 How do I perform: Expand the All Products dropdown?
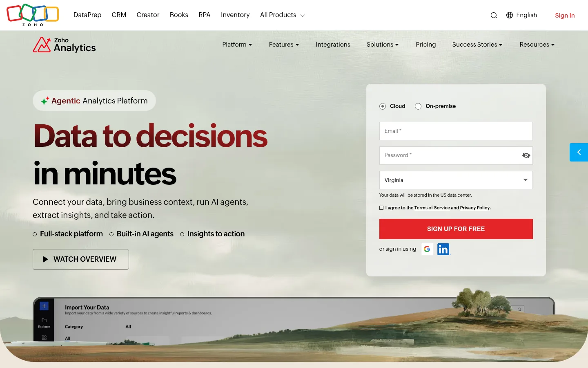[x=283, y=15]
